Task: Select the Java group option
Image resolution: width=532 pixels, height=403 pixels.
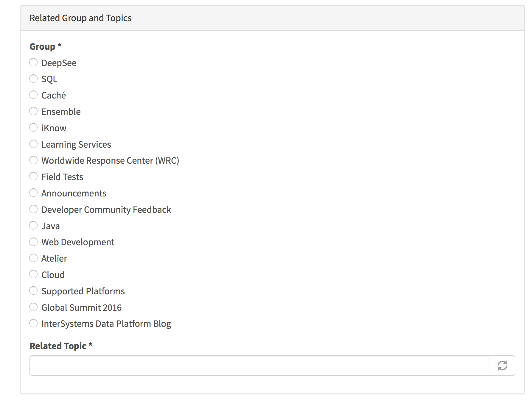Action: pos(33,226)
